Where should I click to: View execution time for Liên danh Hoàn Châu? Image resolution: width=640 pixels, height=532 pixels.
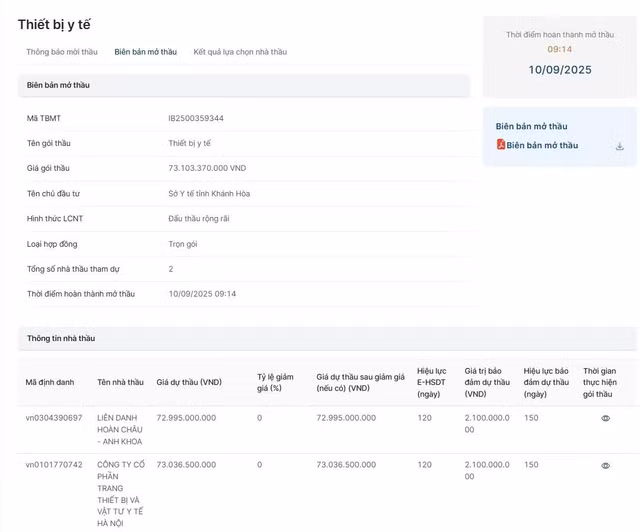pyautogui.click(x=605, y=418)
